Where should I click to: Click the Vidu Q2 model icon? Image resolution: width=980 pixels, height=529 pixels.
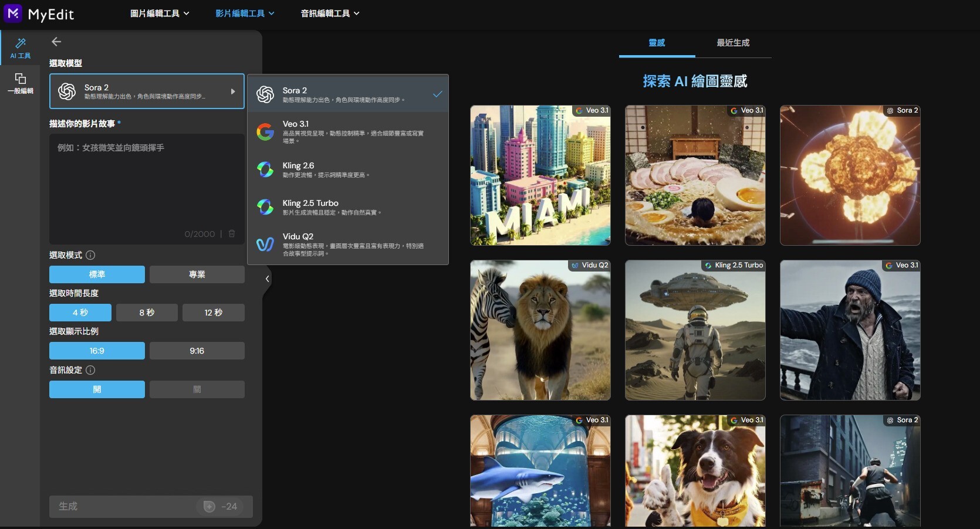tap(265, 245)
